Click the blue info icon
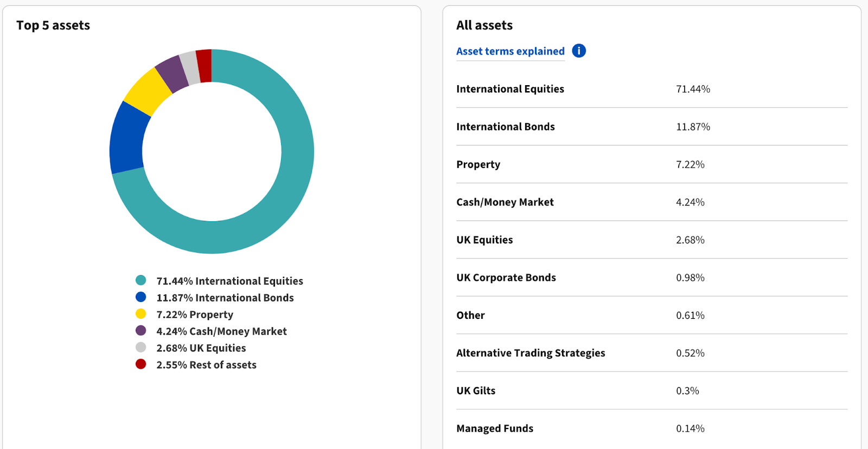This screenshot has height=449, width=868. pyautogui.click(x=579, y=51)
